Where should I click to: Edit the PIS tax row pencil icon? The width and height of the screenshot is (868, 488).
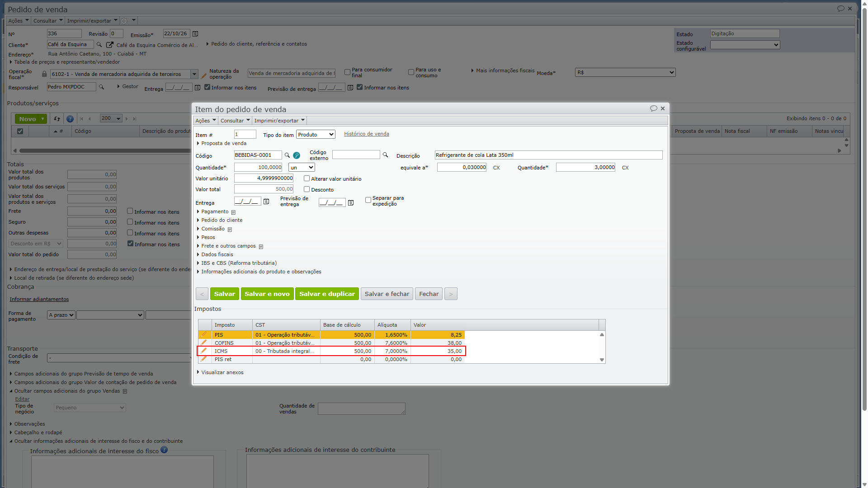point(204,334)
